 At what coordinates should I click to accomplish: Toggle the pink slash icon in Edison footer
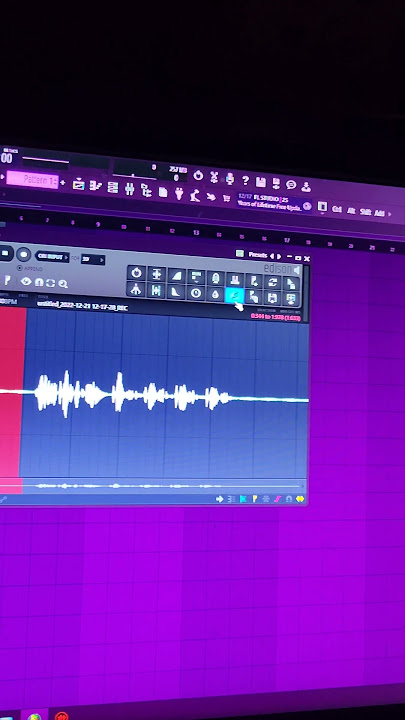point(277,499)
